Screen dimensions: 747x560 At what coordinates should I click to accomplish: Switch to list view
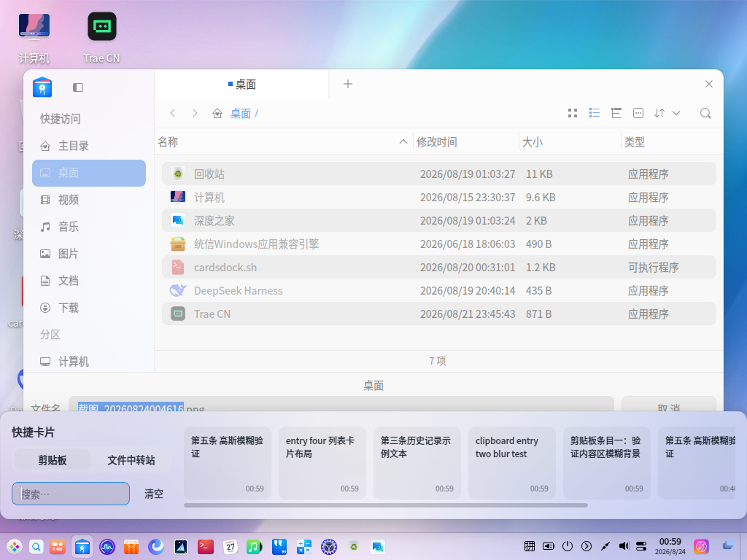click(595, 113)
